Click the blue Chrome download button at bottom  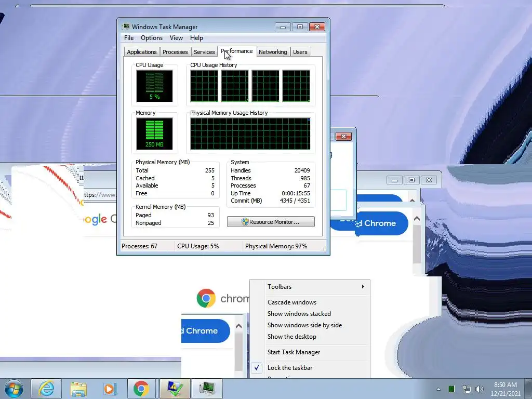[205, 331]
